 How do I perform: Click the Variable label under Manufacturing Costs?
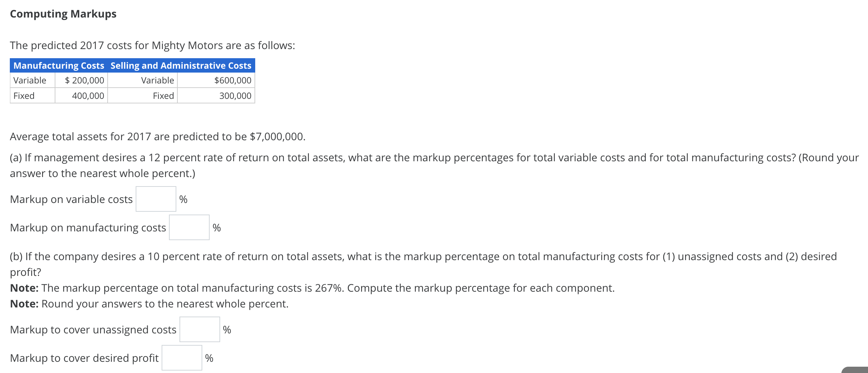click(x=30, y=80)
